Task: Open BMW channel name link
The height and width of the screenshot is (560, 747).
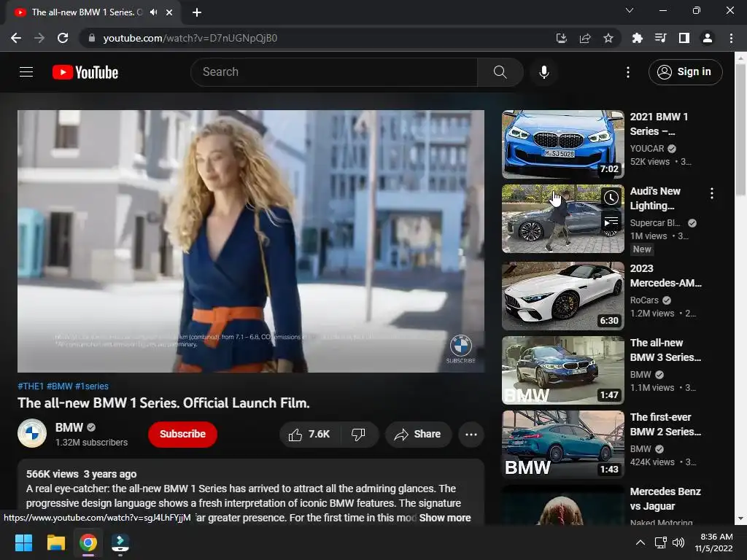Action: (x=69, y=427)
